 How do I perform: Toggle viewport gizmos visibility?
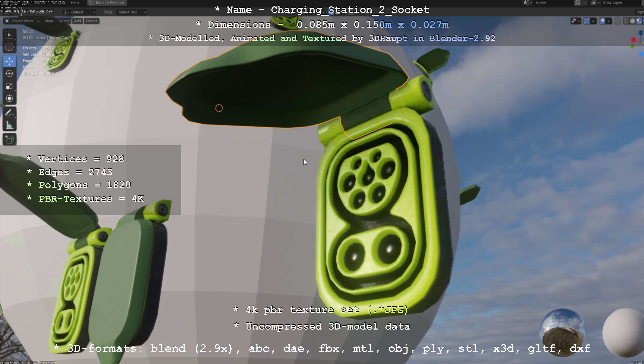587,21
